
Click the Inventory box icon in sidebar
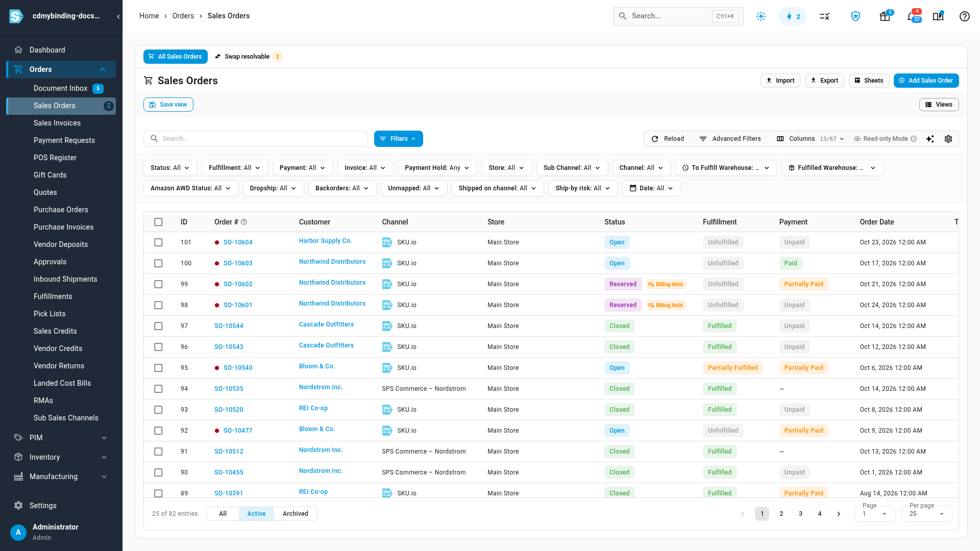click(18, 457)
